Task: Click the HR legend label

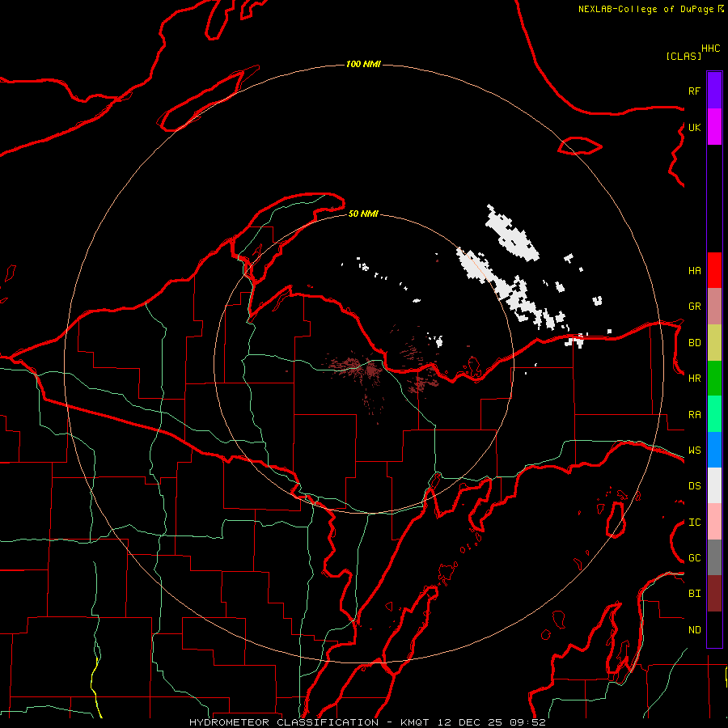Action: coord(694,379)
